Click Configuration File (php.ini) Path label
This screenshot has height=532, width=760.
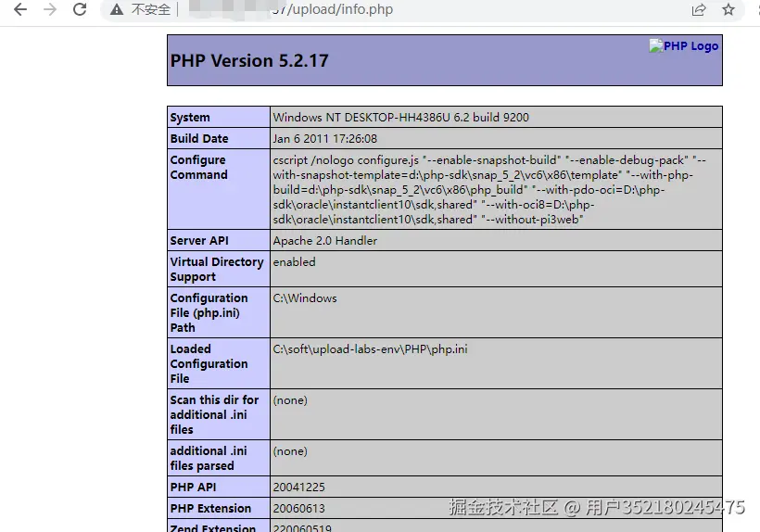point(209,312)
